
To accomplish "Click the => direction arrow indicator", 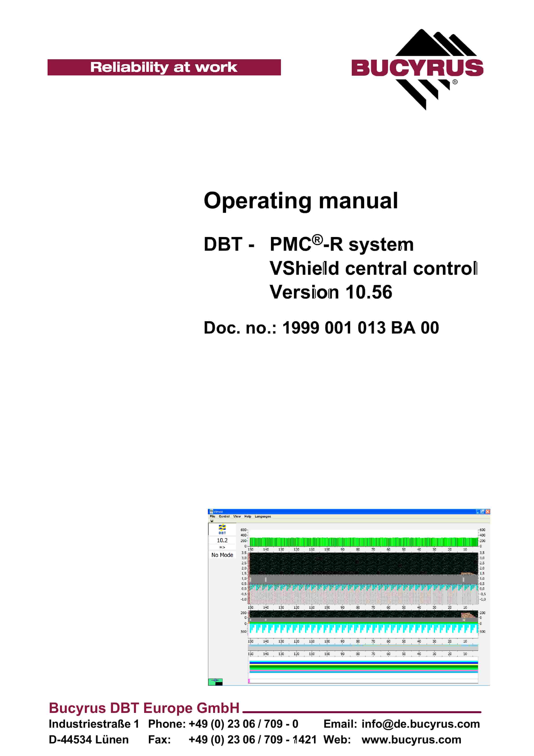I will (222, 547).
